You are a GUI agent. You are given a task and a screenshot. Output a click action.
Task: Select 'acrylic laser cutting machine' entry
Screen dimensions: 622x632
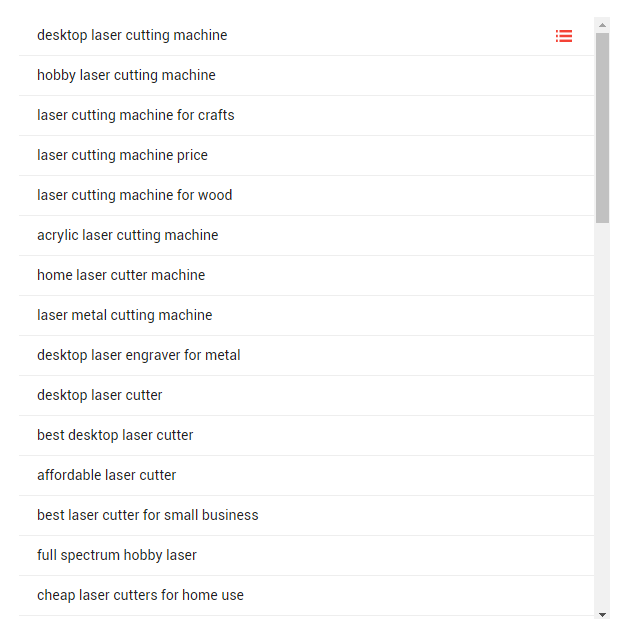(127, 235)
